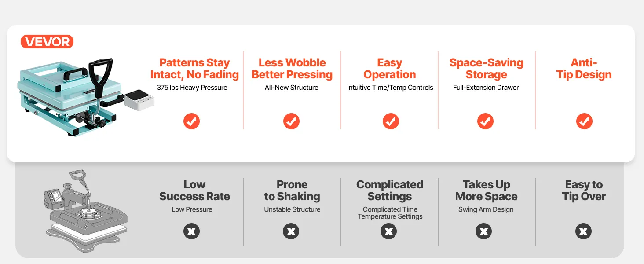Click checkmark under Anti-Tip Design
Screen dimensions: 644x264
[584, 121]
